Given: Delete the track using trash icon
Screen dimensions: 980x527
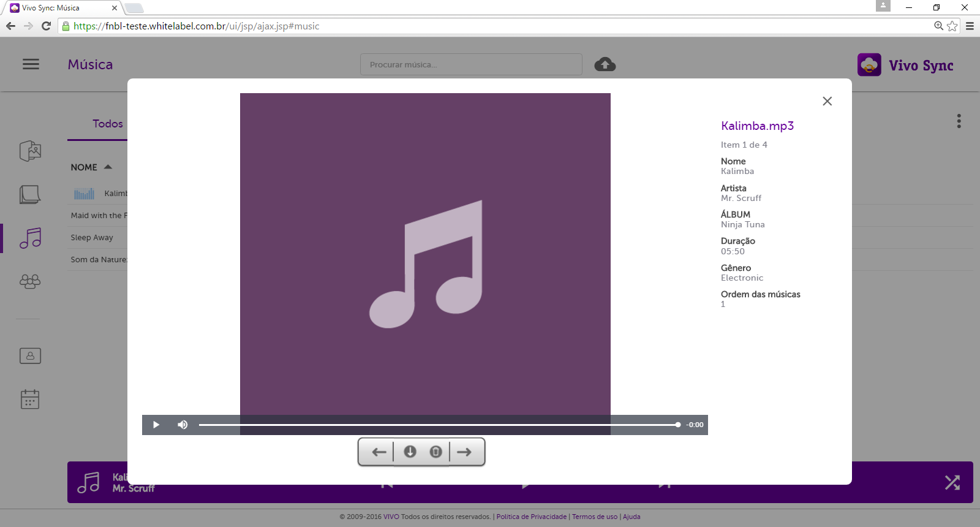Looking at the screenshot, I should pos(435,452).
